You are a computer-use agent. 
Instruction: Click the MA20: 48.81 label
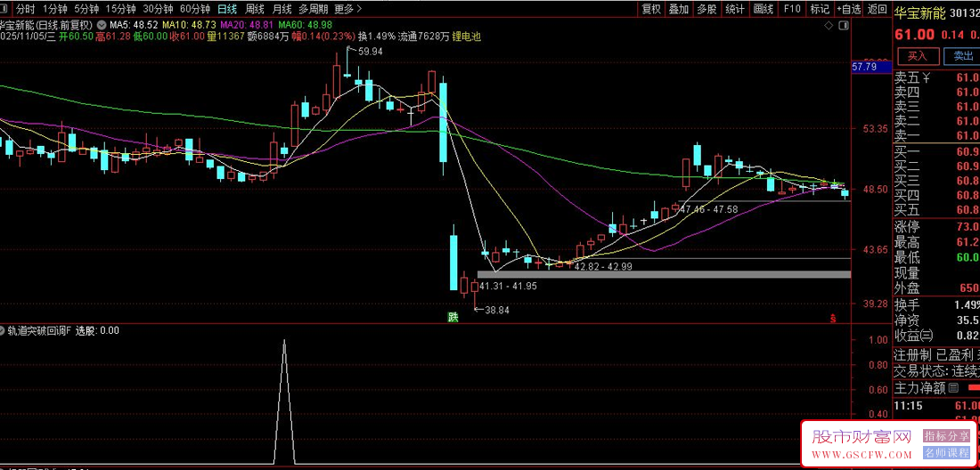point(247,25)
